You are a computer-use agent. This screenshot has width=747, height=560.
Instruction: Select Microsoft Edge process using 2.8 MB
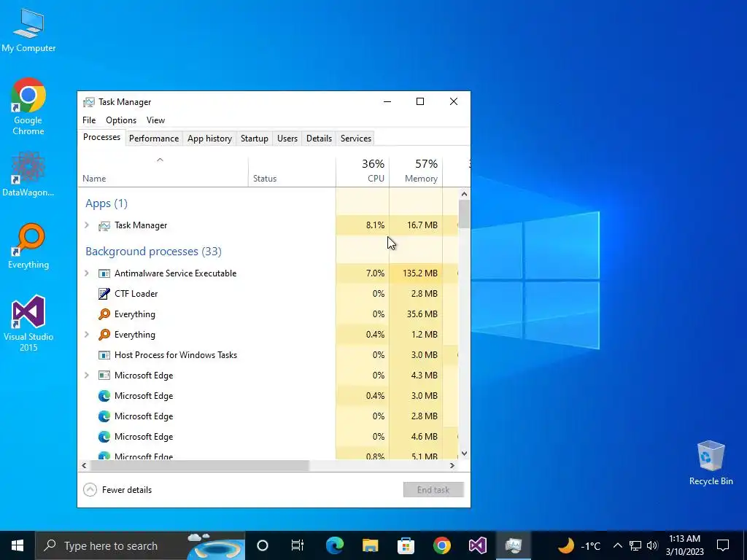tap(268, 416)
